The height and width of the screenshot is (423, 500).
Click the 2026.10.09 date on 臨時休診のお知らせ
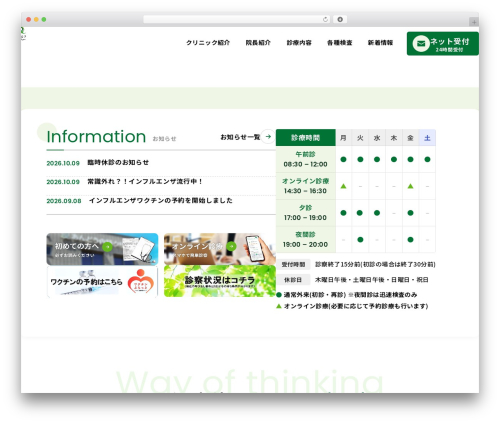point(63,163)
